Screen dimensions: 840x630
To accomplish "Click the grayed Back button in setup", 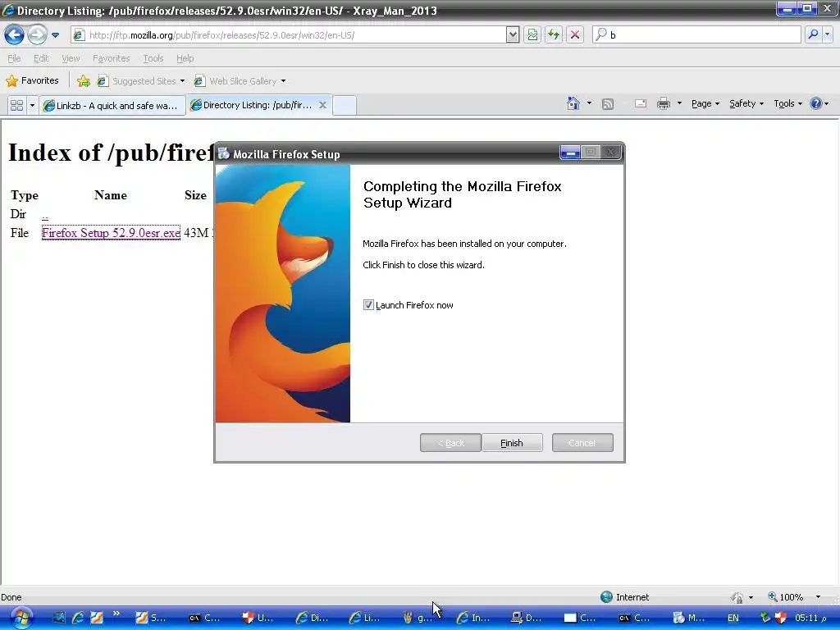I will [450, 443].
